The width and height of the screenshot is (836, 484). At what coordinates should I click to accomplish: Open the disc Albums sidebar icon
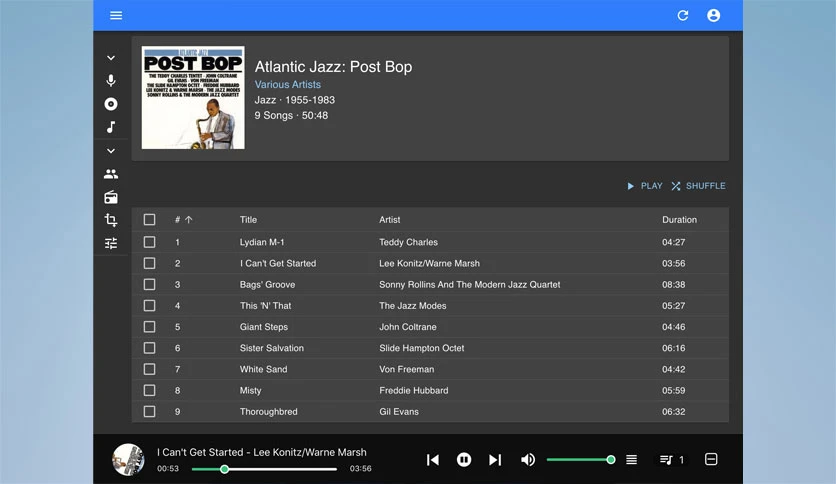click(x=111, y=104)
